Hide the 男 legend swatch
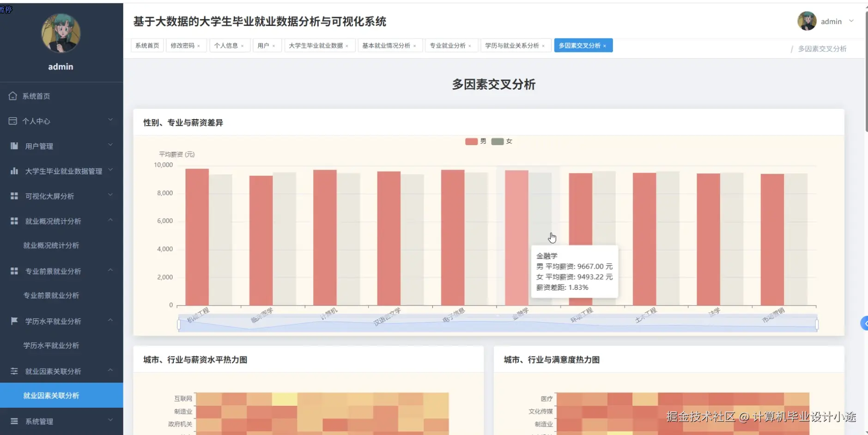 (x=471, y=141)
